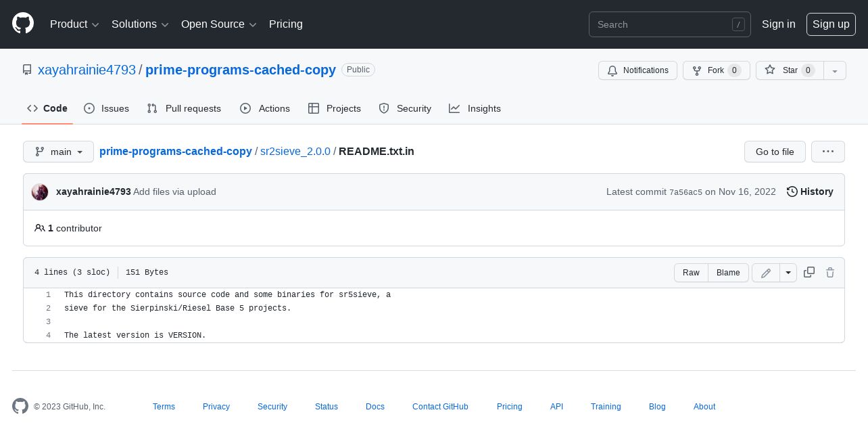This screenshot has width=868, height=448.
Task: Open the About footer link
Action: (704, 407)
